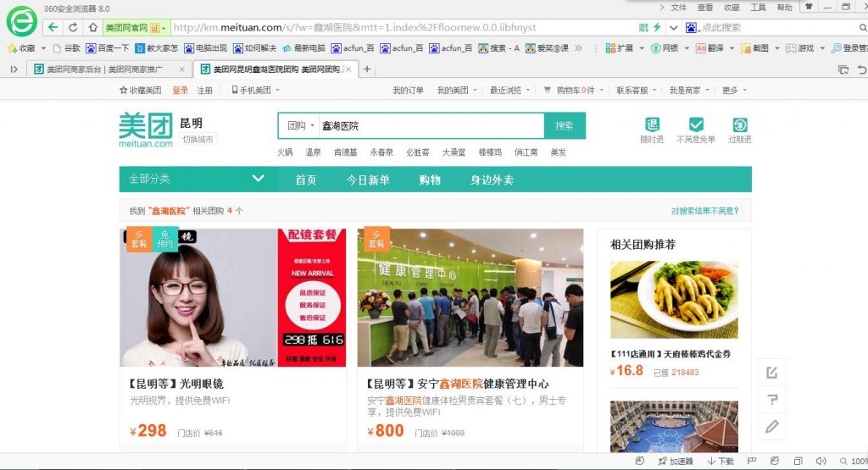Click the question mark help icon on the right sidebar
Image resolution: width=868 pixels, height=470 pixels.
coord(772,399)
